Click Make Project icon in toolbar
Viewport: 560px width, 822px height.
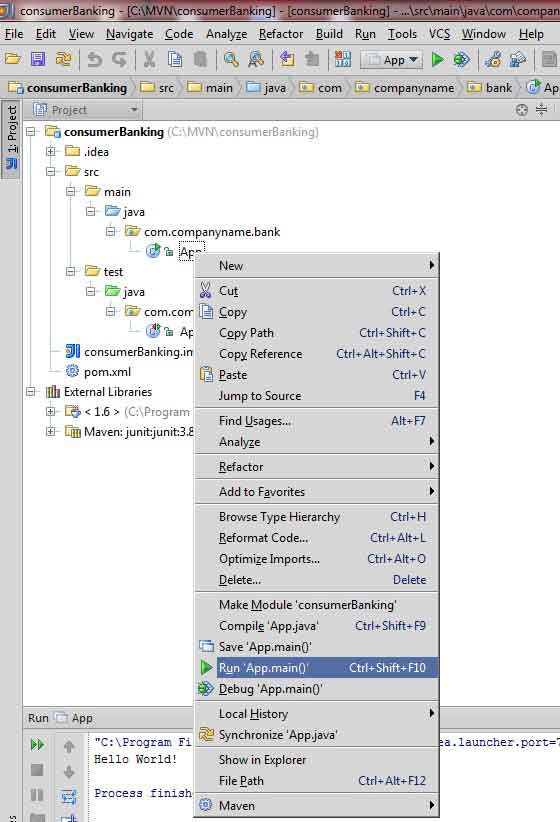342,60
